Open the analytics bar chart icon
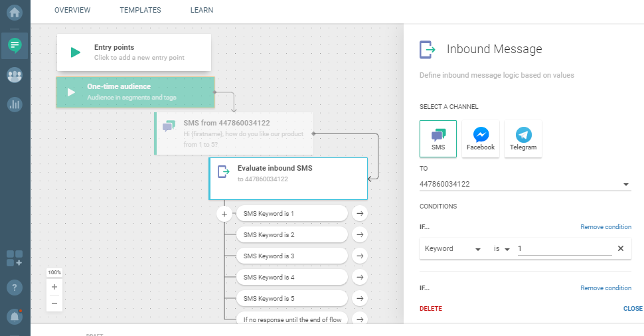The width and height of the screenshot is (644, 336). click(x=15, y=104)
